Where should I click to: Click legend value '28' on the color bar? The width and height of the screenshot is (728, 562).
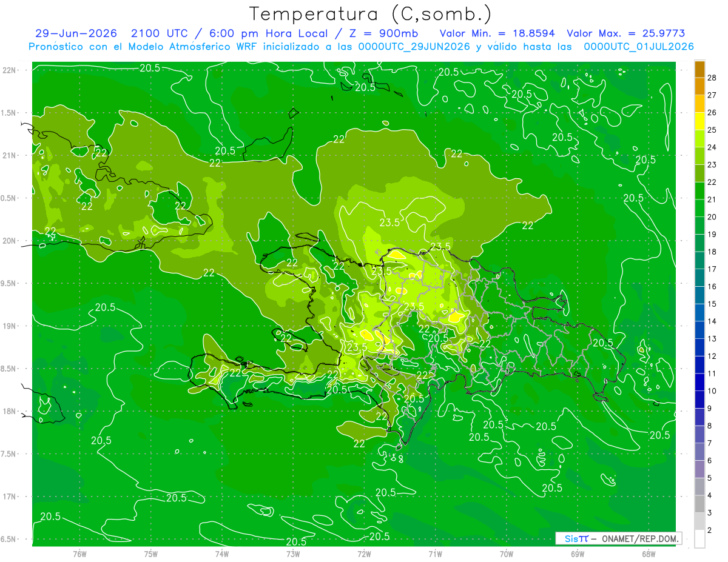point(712,77)
